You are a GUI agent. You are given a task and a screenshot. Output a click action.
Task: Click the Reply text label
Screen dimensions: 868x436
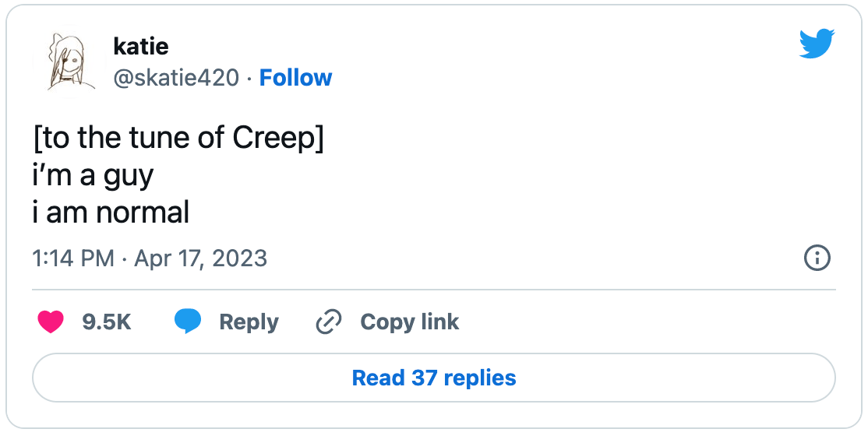coord(249,322)
